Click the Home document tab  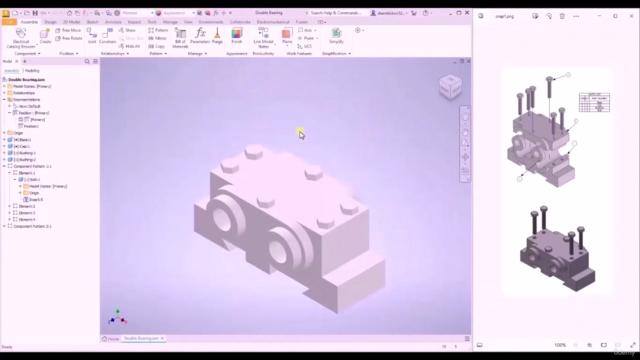click(x=110, y=338)
